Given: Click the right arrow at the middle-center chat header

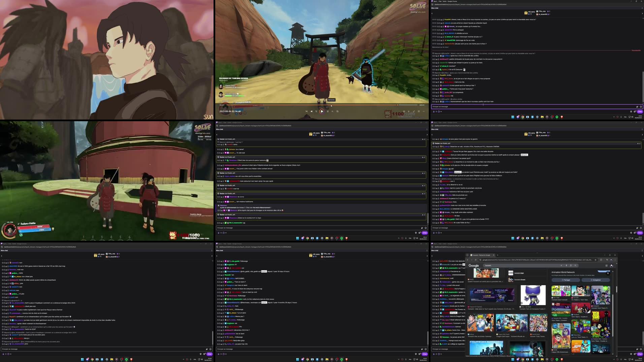Looking at the screenshot, I should pos(427,135).
